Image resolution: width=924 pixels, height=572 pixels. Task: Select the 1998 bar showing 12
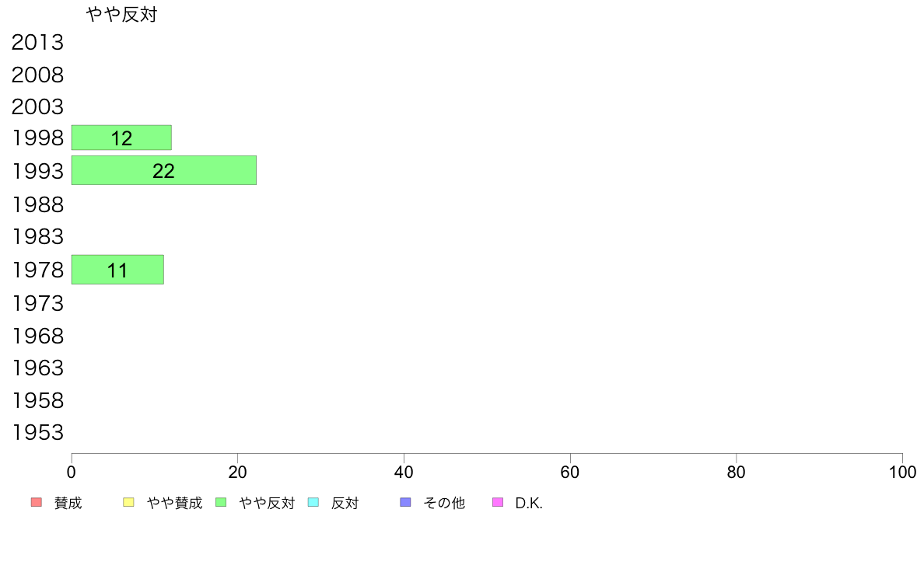(121, 138)
